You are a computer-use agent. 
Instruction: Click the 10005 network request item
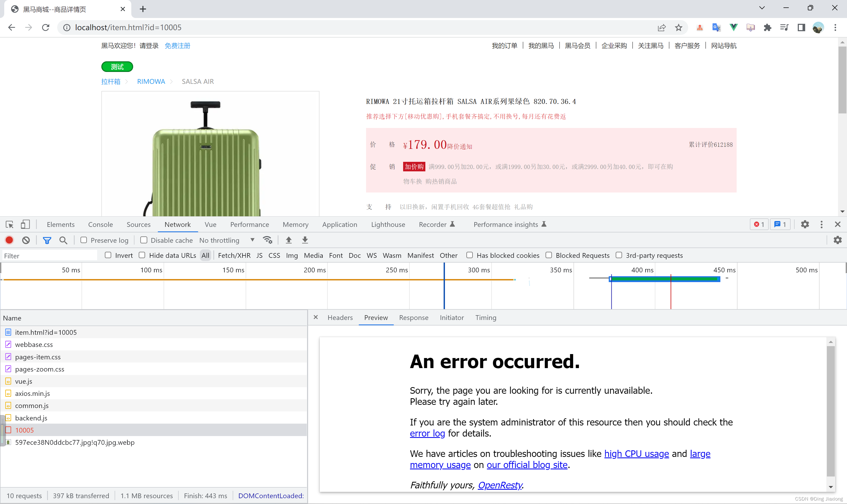25,430
